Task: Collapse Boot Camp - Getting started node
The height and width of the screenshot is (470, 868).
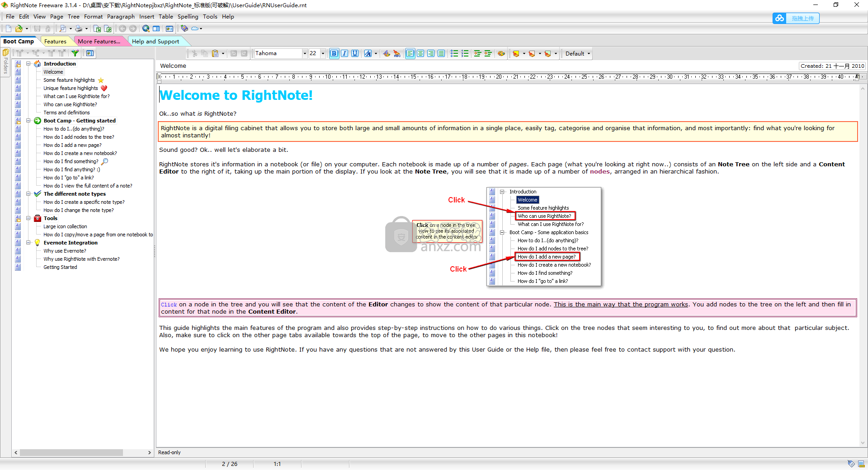Action: click(28, 121)
